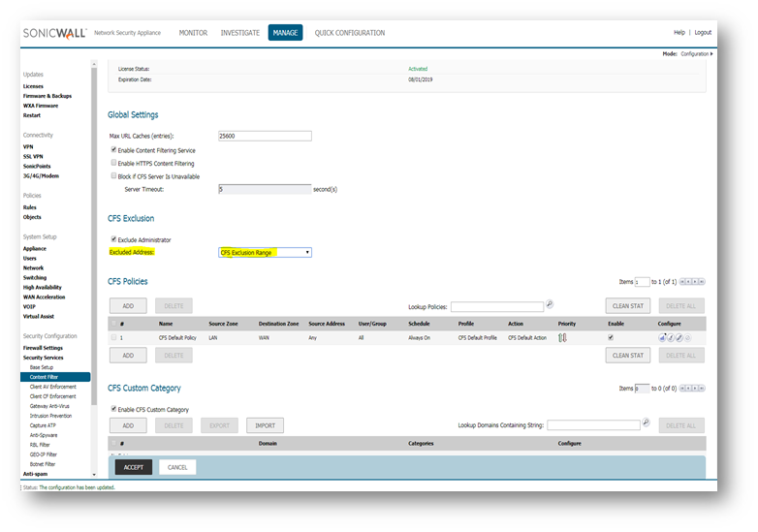Image resolution: width=758 pixels, height=532 pixels.
Task: Click the Lookup Policies search magnifier icon
Action: [550, 304]
